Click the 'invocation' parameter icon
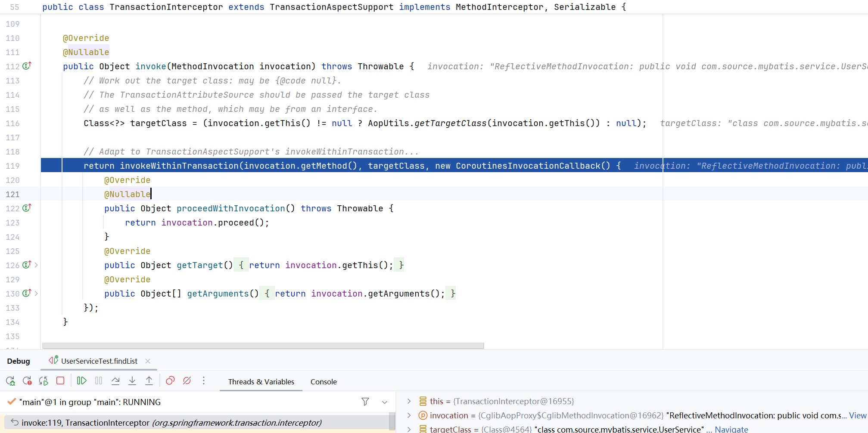Viewport: 868px width, 433px height. [423, 415]
